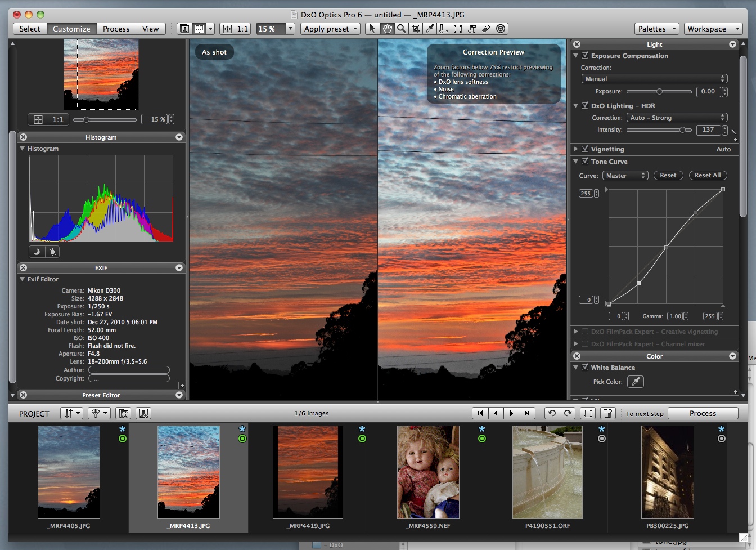This screenshot has width=756, height=550.
Task: Select the _MRP4559.NEF dolls thumbnail
Action: 428,472
